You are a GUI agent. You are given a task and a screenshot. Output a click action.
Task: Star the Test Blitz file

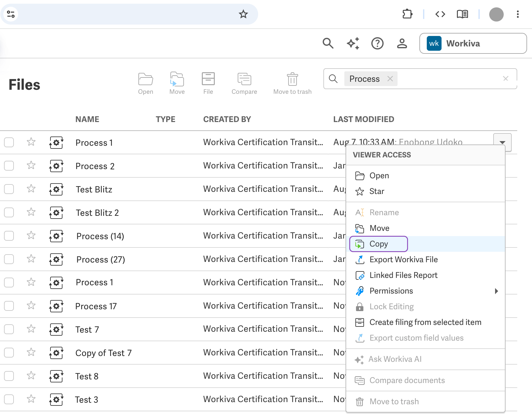31,189
